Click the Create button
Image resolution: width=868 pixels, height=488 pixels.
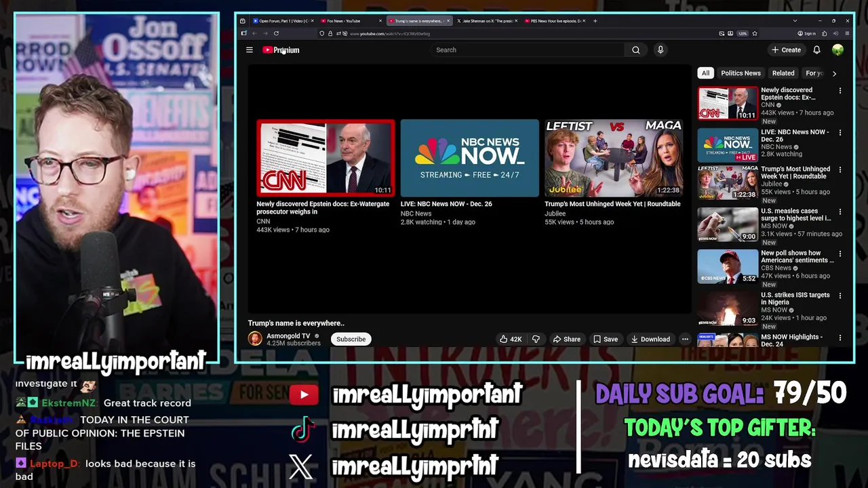tap(786, 49)
